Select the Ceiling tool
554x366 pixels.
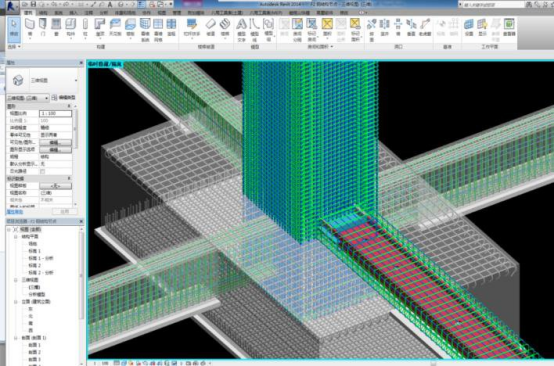(x=115, y=28)
